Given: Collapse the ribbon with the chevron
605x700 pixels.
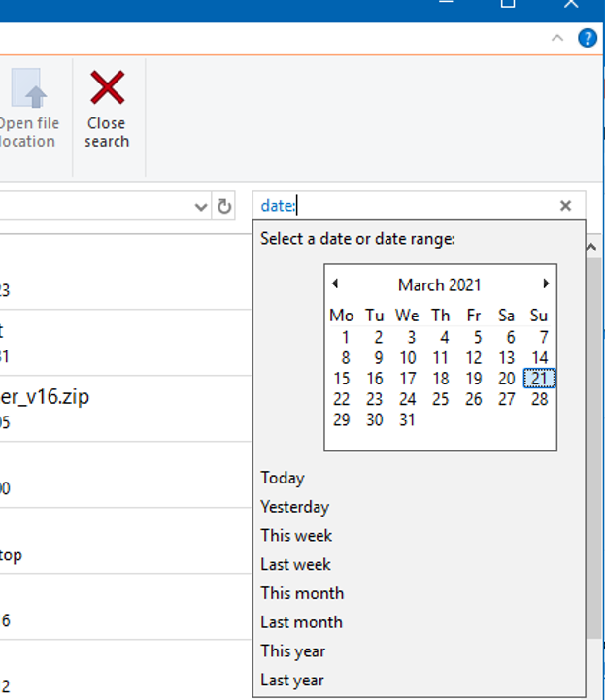Looking at the screenshot, I should pos(557,39).
